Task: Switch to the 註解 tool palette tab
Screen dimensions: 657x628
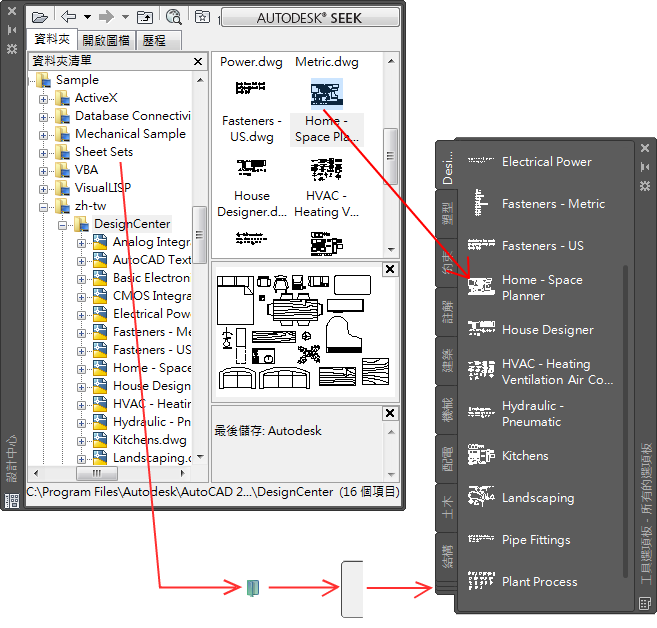Action: pos(447,312)
